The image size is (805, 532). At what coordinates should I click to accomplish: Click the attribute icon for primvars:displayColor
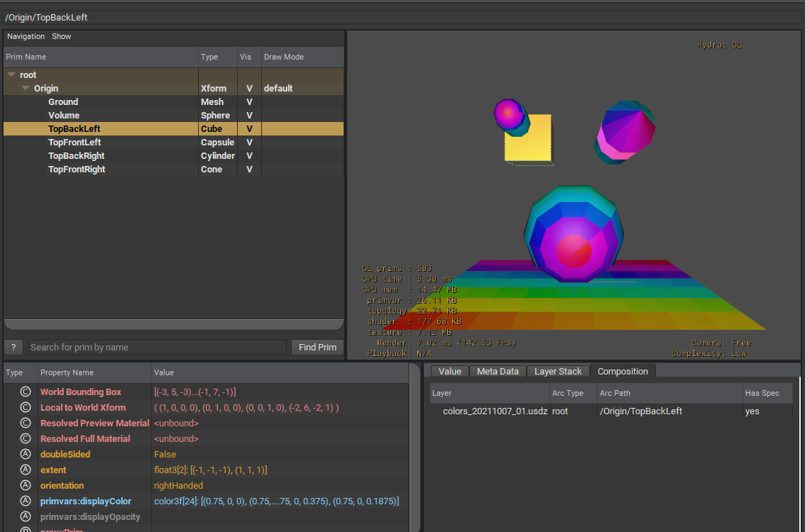coord(26,501)
